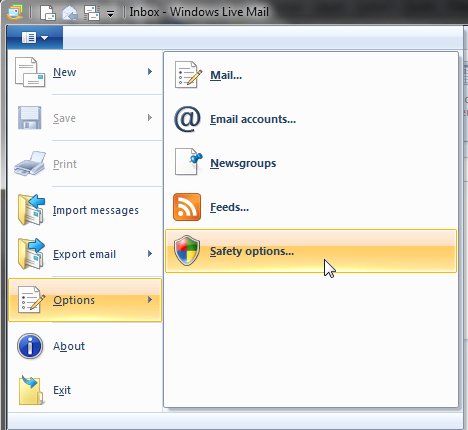Click the Windows Live Mail app icon in title bar
The height and width of the screenshot is (430, 468).
point(15,12)
